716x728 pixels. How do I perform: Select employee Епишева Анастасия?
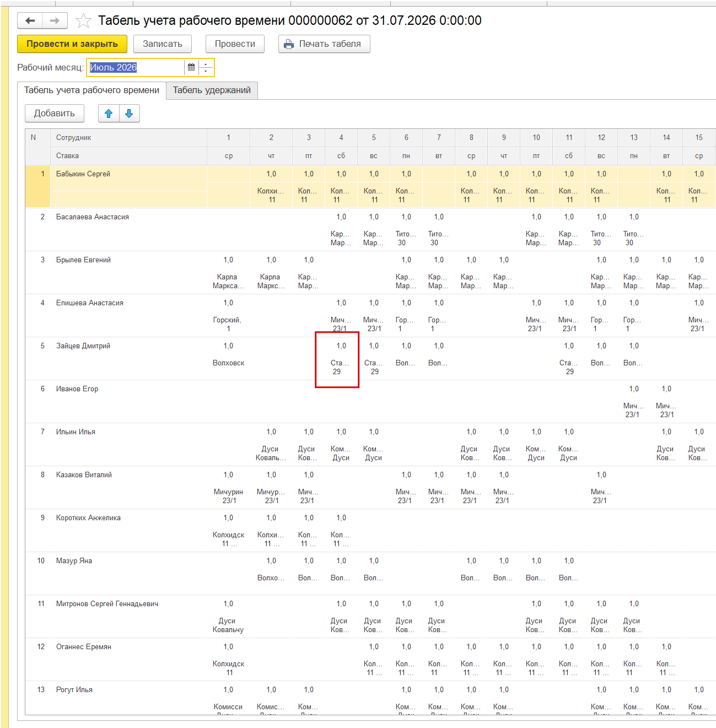[90, 303]
